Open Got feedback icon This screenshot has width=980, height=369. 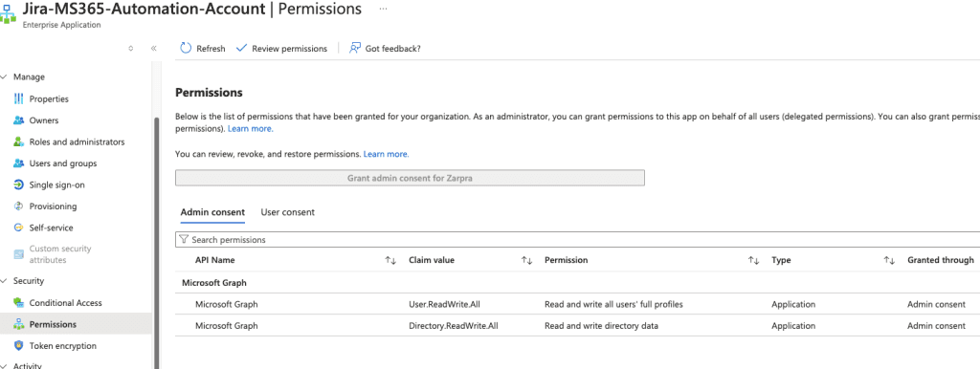[x=355, y=48]
